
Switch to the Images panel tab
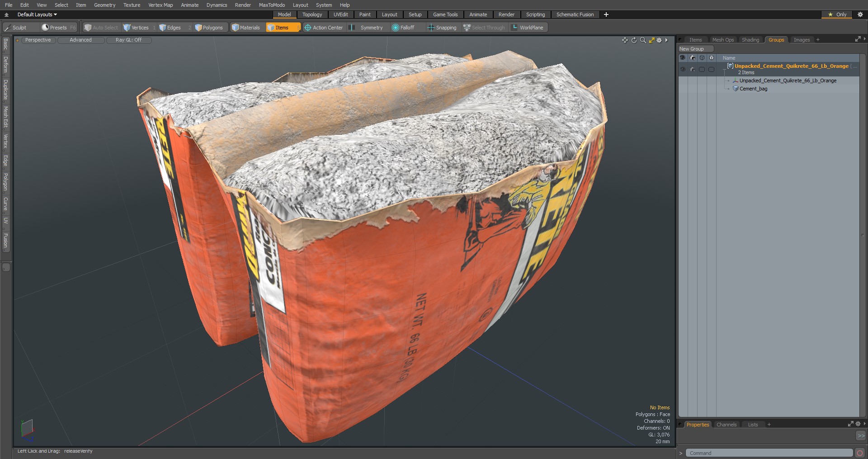point(802,40)
